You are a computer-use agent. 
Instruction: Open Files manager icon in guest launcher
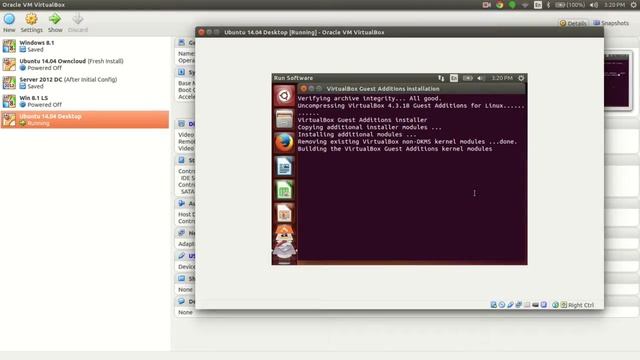coord(284,119)
